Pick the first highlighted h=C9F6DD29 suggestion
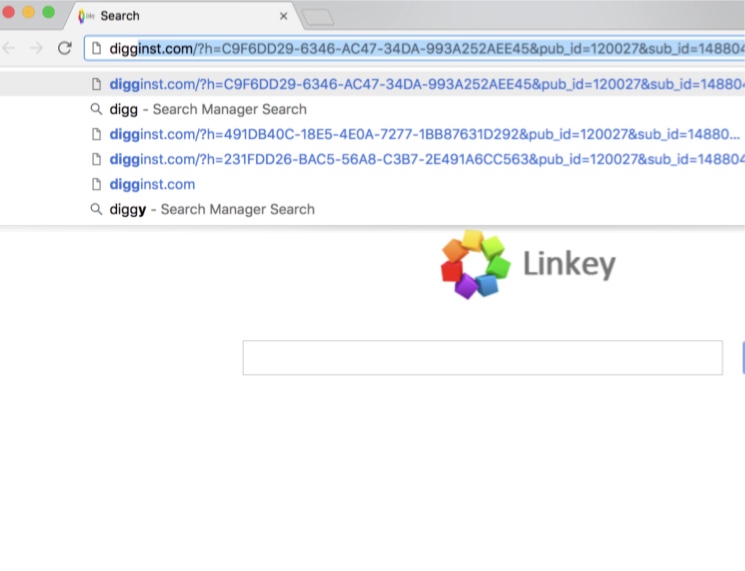745x571 pixels. [420, 84]
